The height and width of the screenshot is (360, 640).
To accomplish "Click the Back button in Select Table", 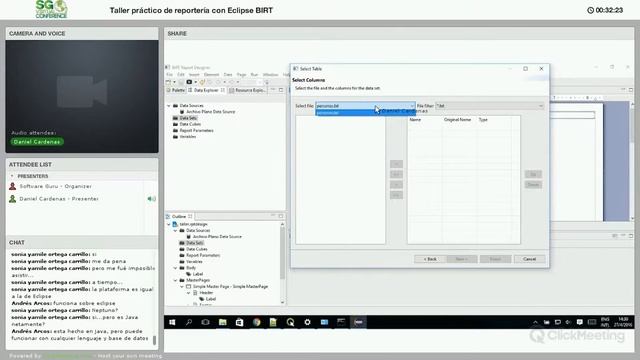I will click(x=430, y=259).
